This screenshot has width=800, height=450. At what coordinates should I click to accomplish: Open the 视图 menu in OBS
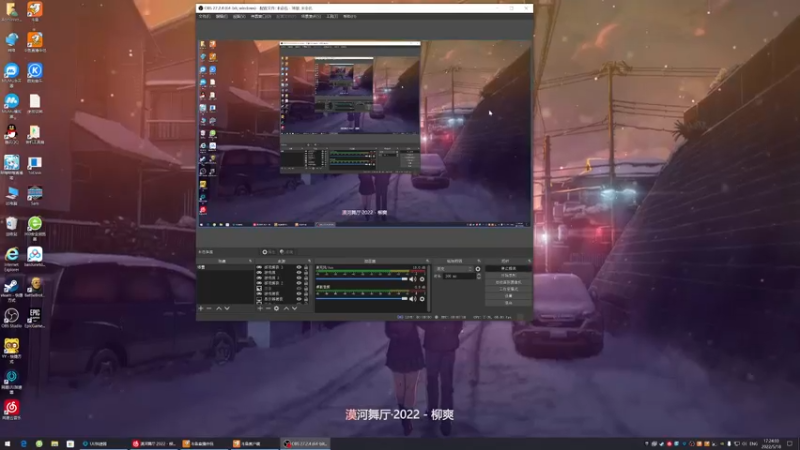coord(239,16)
